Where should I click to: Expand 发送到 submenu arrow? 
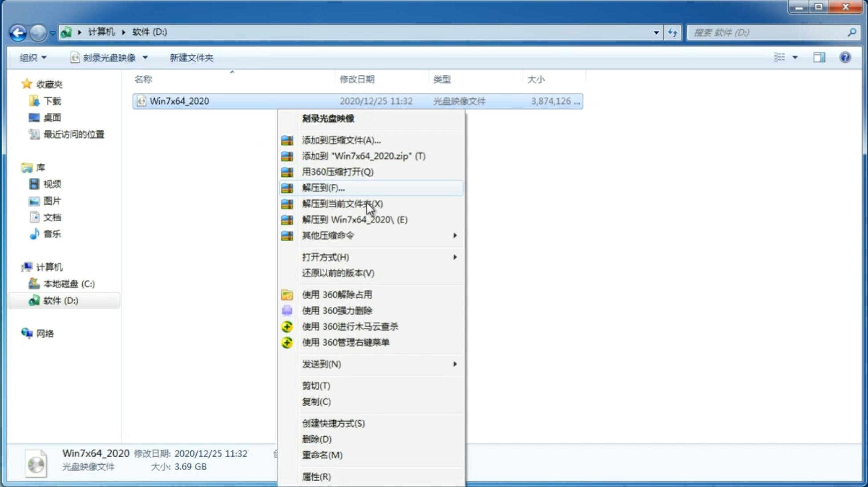pos(454,364)
